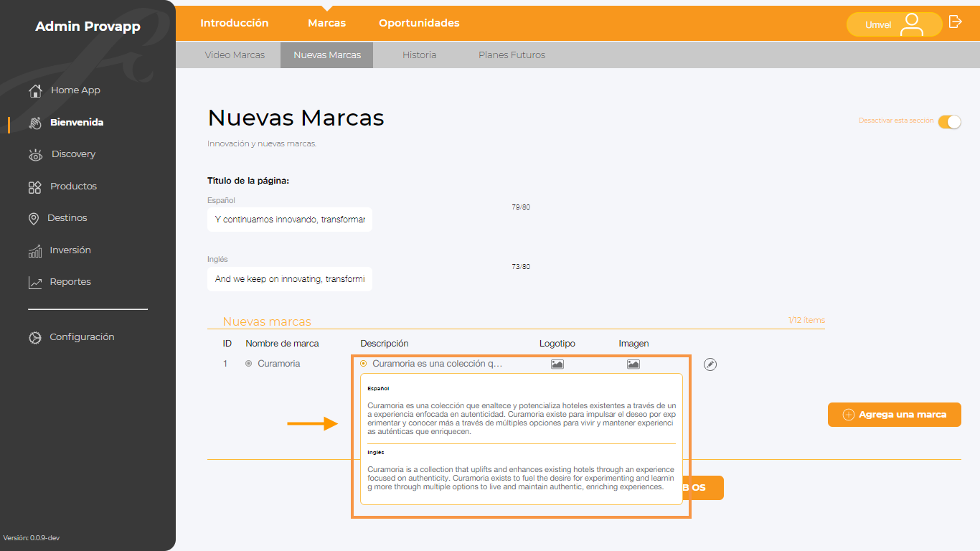The height and width of the screenshot is (551, 980).
Task: Click the Destinos location pin icon
Action: tap(34, 219)
